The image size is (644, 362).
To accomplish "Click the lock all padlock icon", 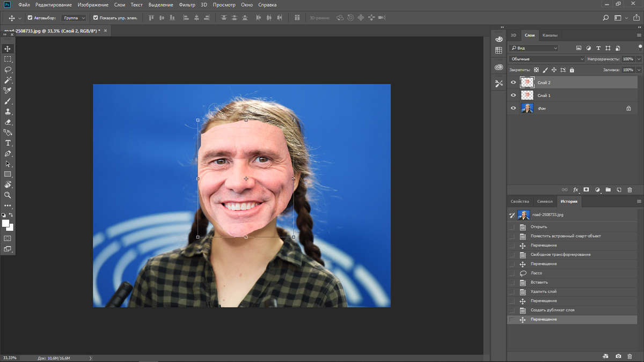I will (572, 70).
